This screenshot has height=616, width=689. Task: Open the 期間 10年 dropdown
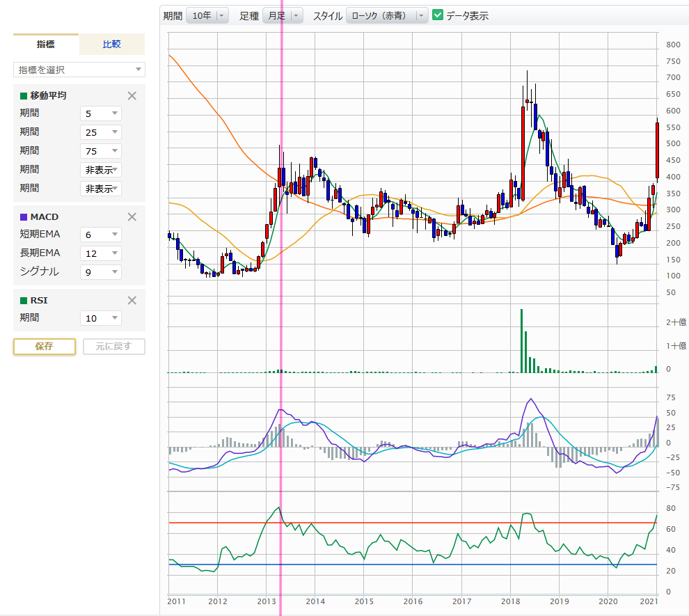[x=207, y=15]
